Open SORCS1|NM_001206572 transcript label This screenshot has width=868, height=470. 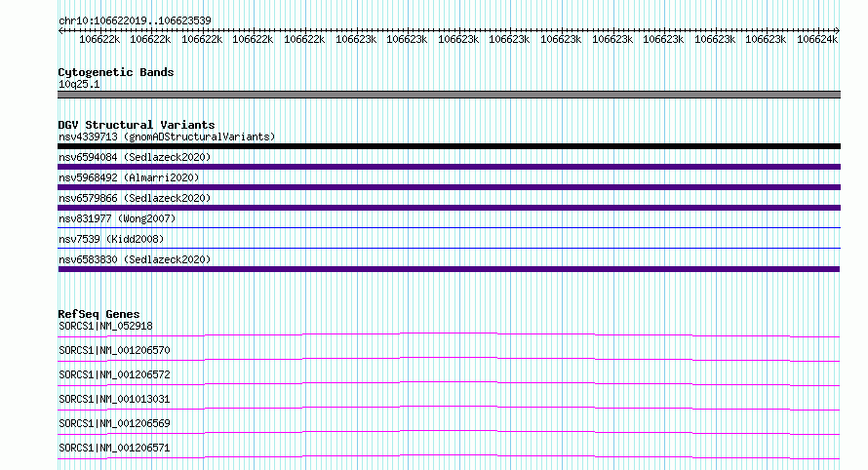tap(114, 374)
